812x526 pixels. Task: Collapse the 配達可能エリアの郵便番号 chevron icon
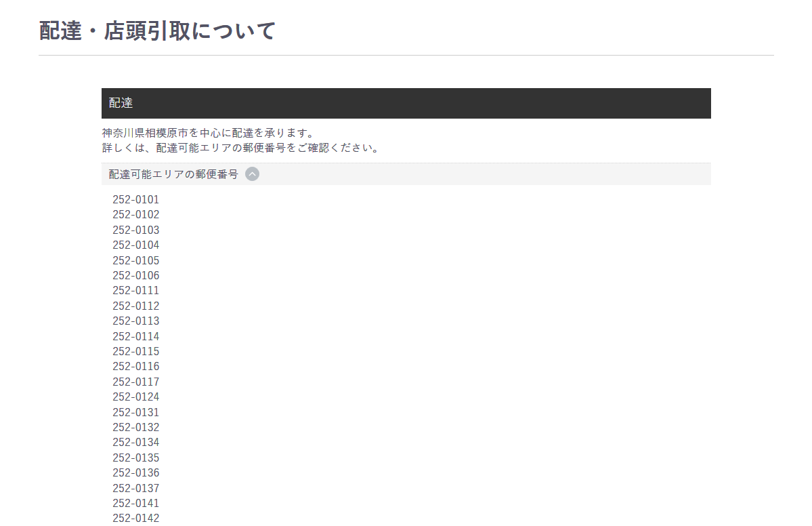click(x=252, y=174)
